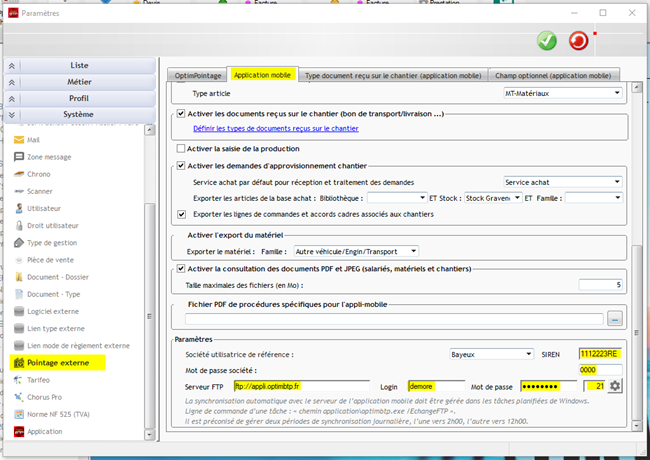This screenshot has width=650, height=460.
Task: Click the PDF file browse button
Action: click(614, 318)
